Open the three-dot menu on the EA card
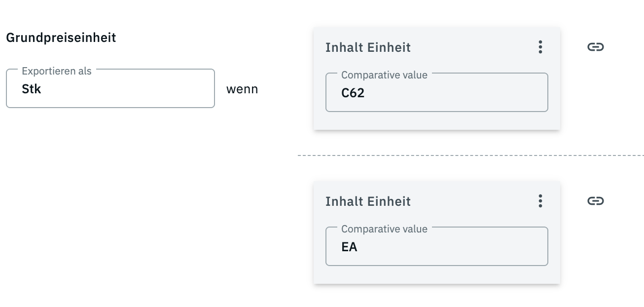Screen dimensions: 644x307 click(540, 201)
